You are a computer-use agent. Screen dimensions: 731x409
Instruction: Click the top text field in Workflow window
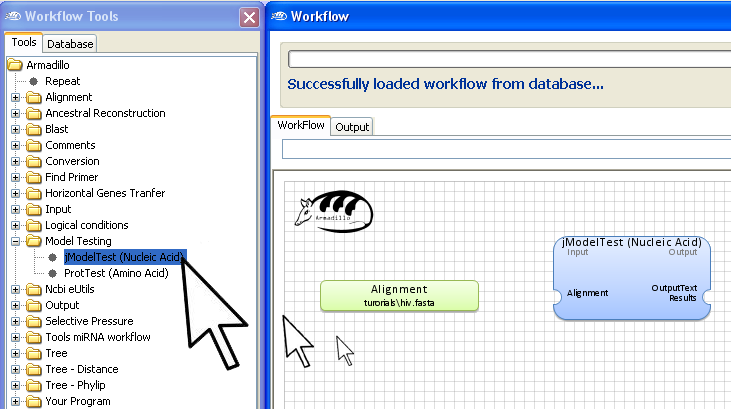click(x=510, y=59)
